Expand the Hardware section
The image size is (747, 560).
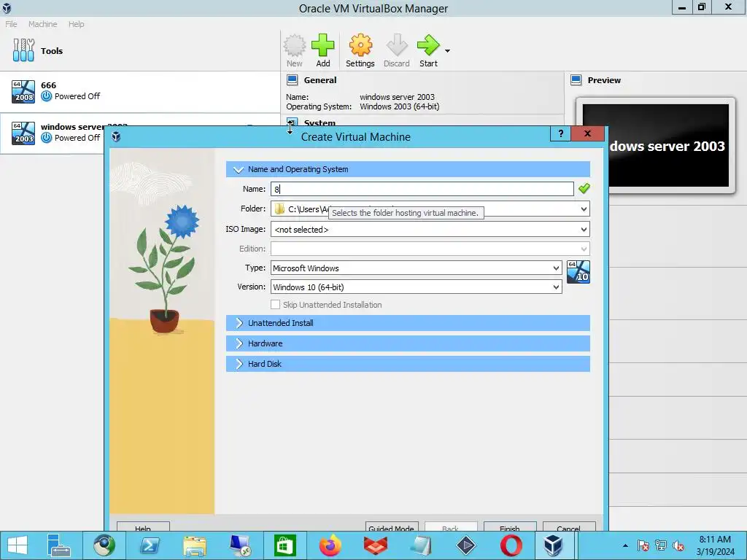(408, 343)
